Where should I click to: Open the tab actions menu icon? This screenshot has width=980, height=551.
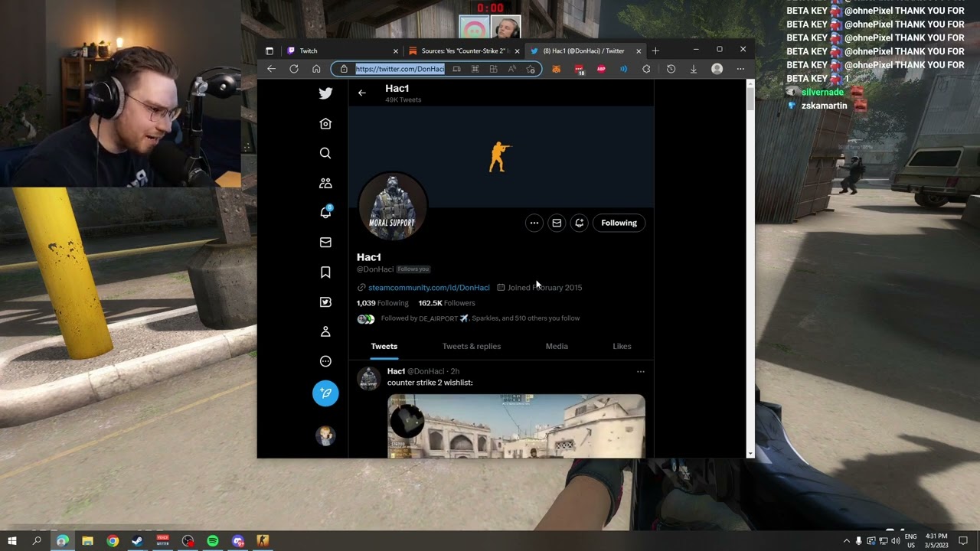tap(269, 51)
